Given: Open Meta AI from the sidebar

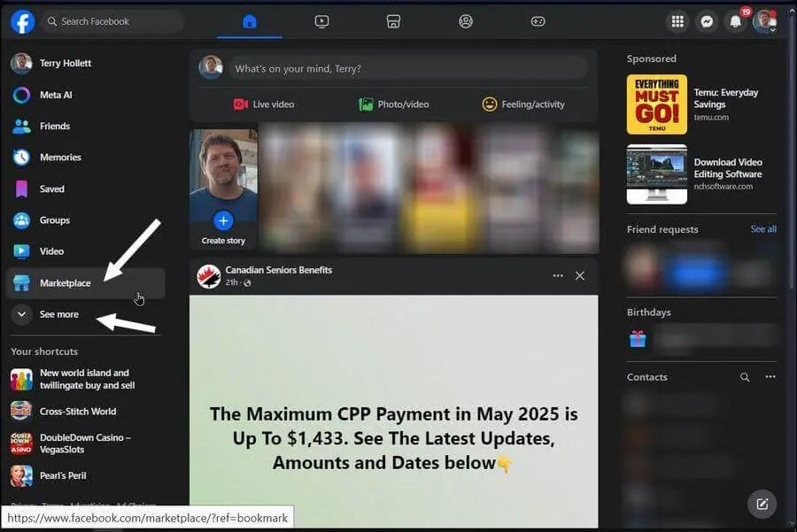Looking at the screenshot, I should tap(85, 95).
